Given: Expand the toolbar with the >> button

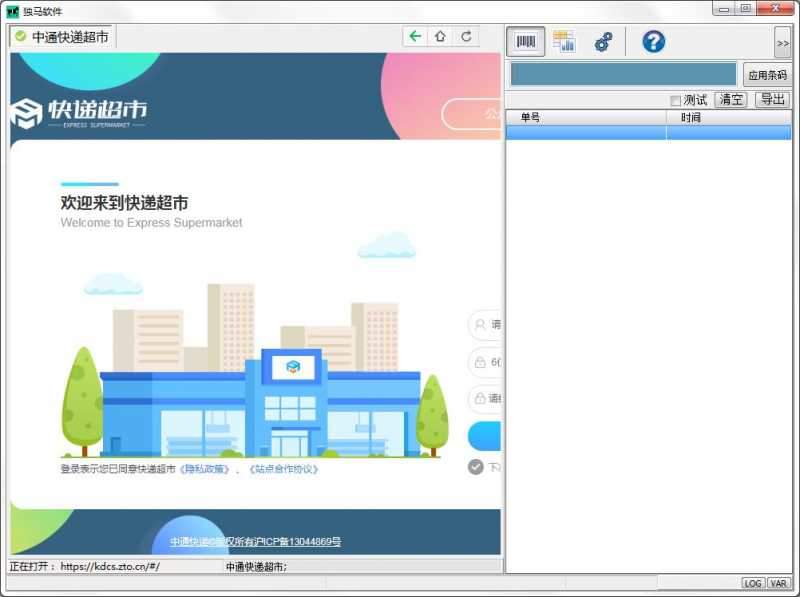Looking at the screenshot, I should [x=782, y=43].
